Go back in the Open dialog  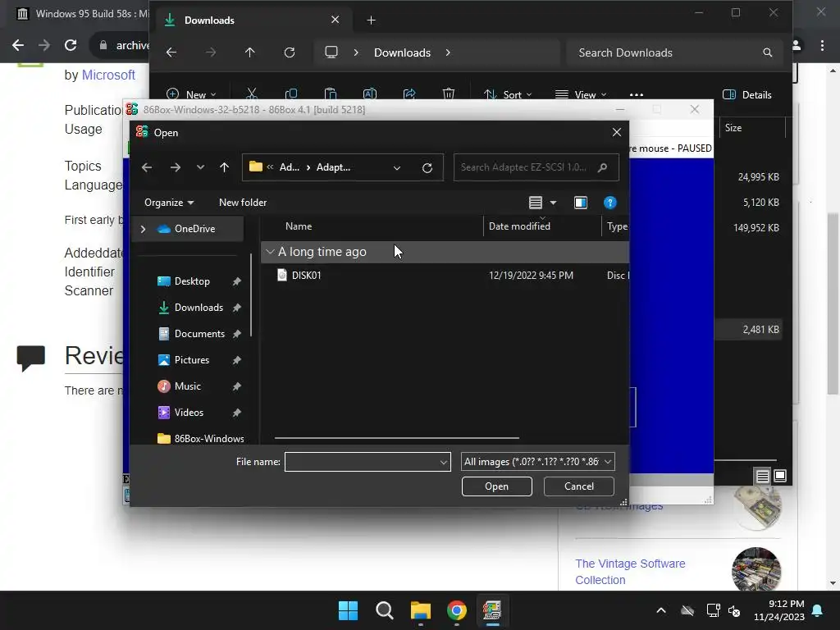pos(146,167)
